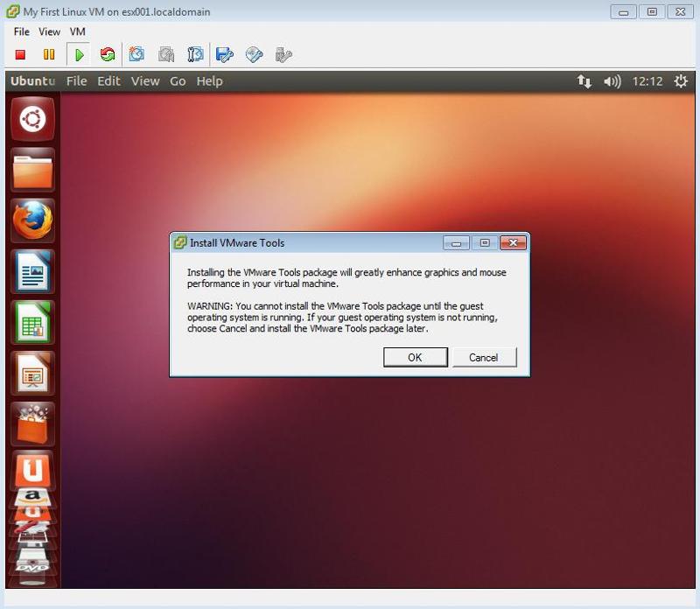Screen dimensions: 700x609
Task: Open the Ubuntu Dash home launcher
Action: [x=32, y=119]
